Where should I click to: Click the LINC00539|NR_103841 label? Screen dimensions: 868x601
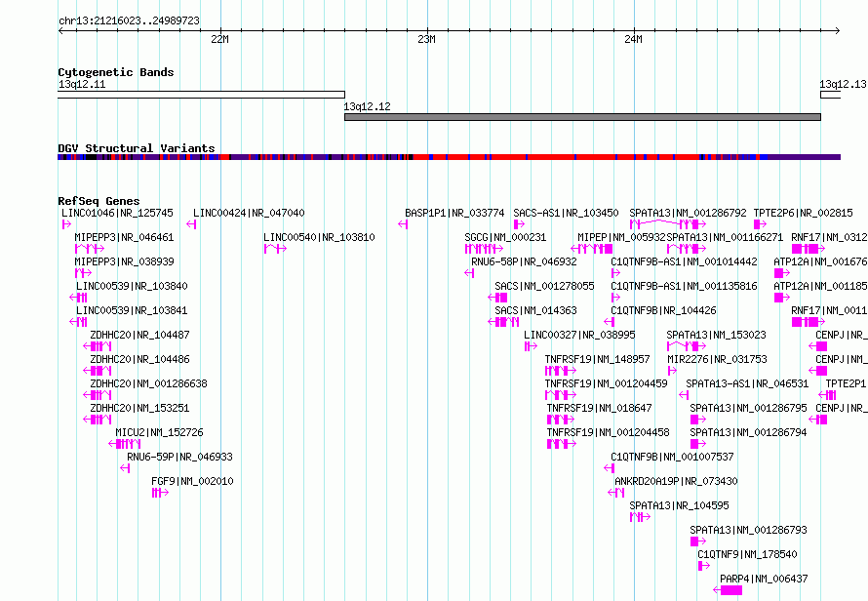point(132,310)
